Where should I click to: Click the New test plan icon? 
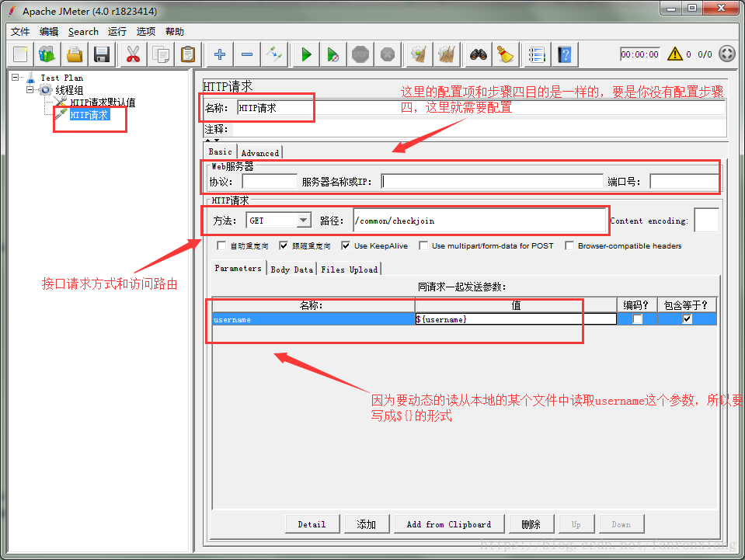coord(20,54)
